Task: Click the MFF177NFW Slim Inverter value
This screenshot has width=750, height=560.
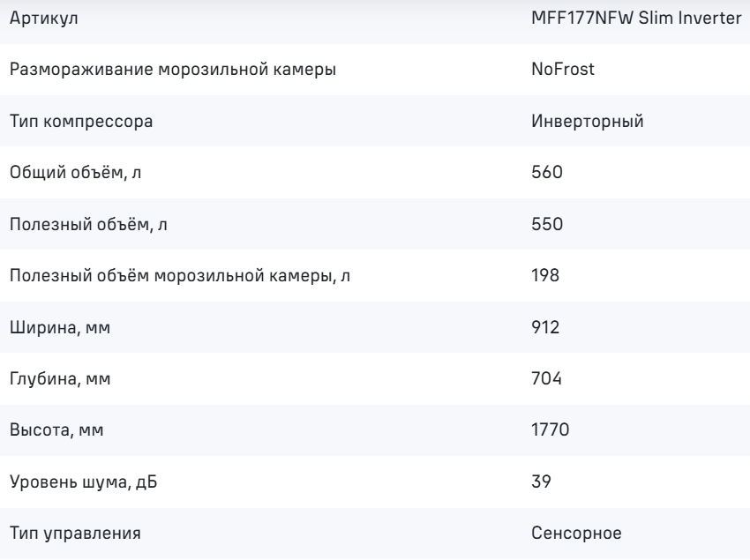Action: point(636,18)
